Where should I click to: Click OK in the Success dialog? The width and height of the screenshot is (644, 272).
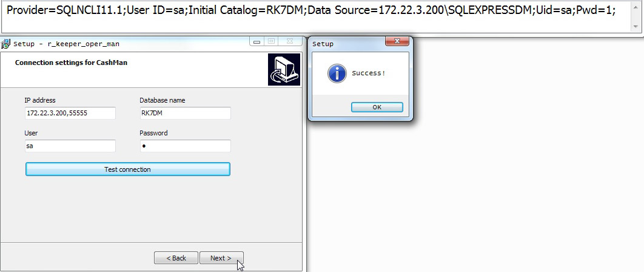pos(377,107)
